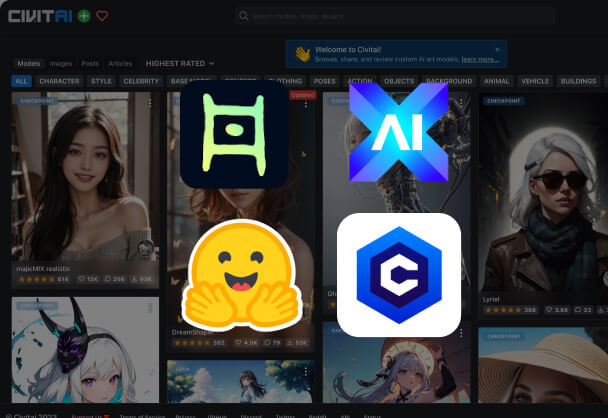Click the red heart support icon
Viewport: 608px width, 418px height.
pyautogui.click(x=102, y=16)
